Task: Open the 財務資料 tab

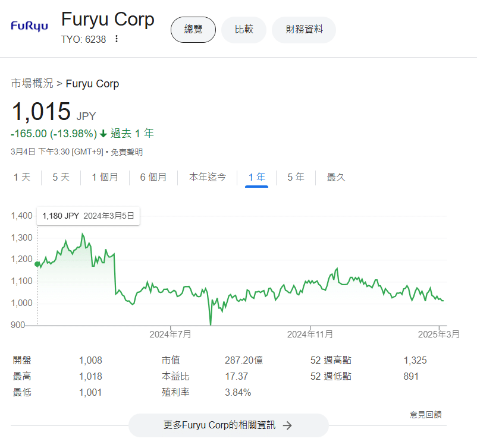Action: tap(304, 30)
